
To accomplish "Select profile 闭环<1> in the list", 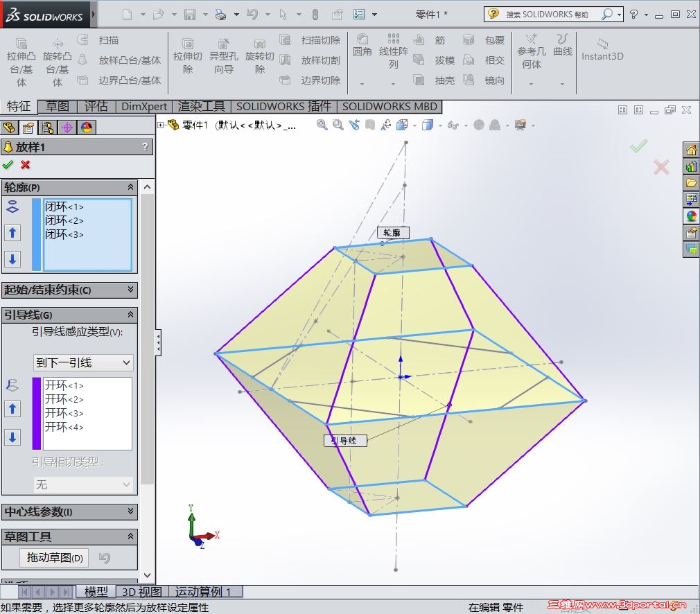I will point(64,207).
